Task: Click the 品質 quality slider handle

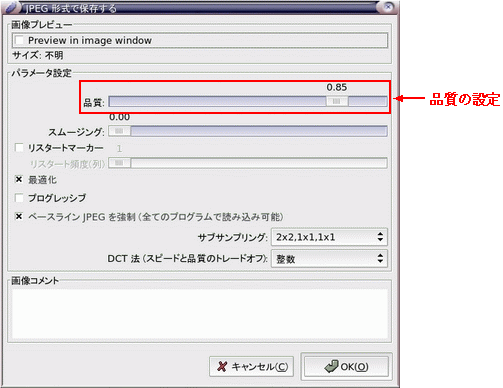Action: 337,101
